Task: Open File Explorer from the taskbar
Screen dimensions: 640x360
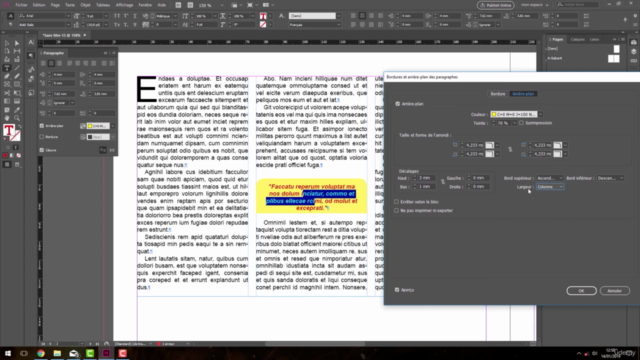Action: click(57, 353)
